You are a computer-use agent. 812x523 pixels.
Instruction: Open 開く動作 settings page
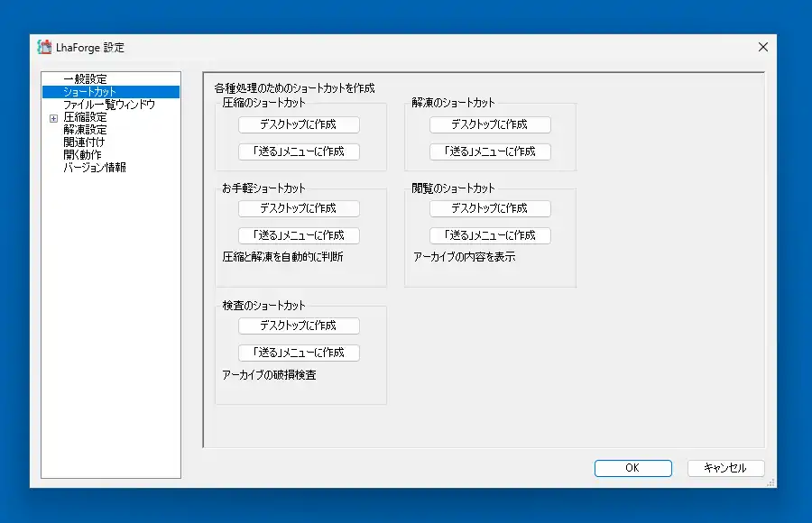point(82,155)
